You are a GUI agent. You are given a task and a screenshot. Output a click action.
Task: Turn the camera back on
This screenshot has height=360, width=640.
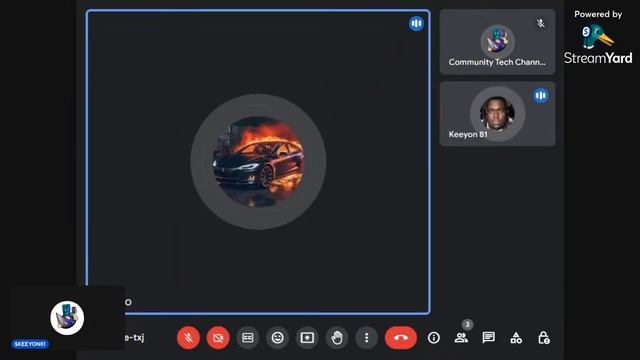tap(218, 338)
